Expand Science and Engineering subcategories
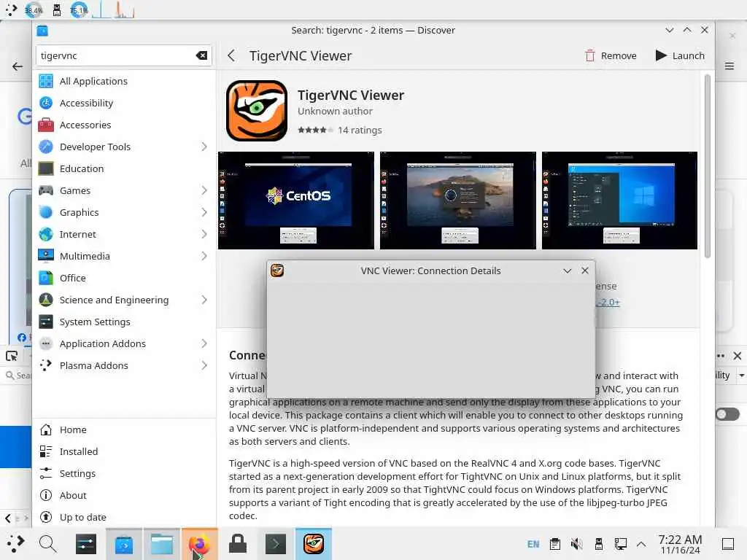747x560 pixels. point(204,300)
